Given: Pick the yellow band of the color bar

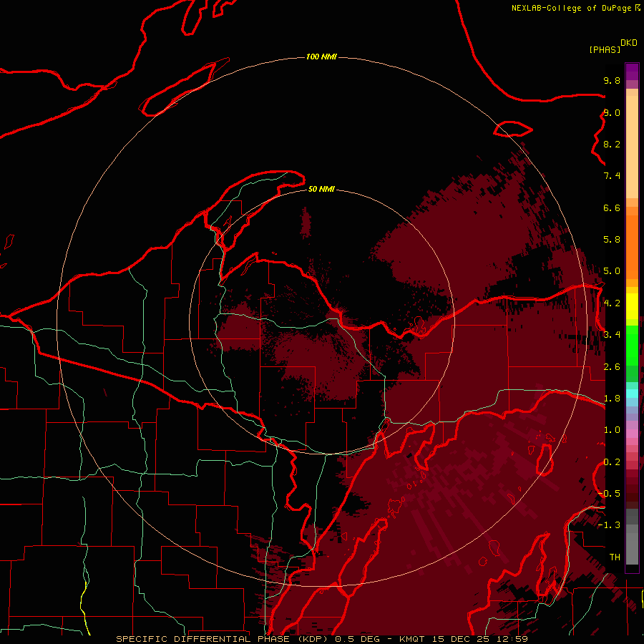Looking at the screenshot, I should click(632, 306).
